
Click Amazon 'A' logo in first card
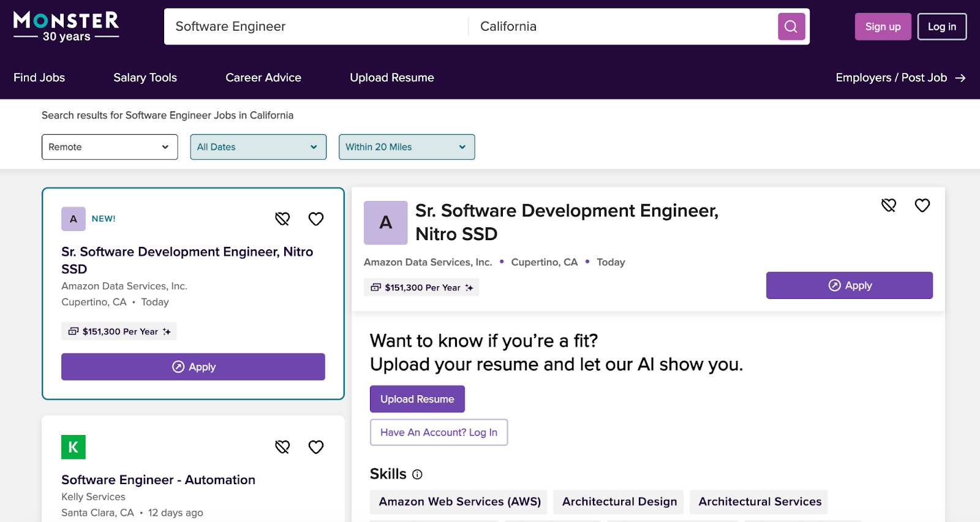pyautogui.click(x=73, y=219)
